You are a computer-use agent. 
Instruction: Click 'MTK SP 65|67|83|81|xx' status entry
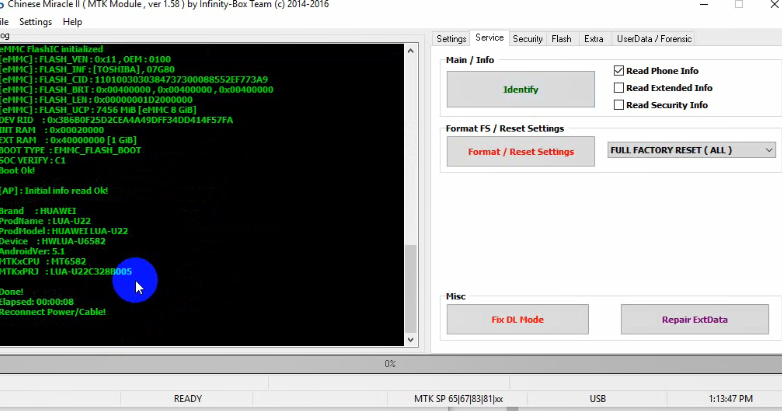click(458, 399)
